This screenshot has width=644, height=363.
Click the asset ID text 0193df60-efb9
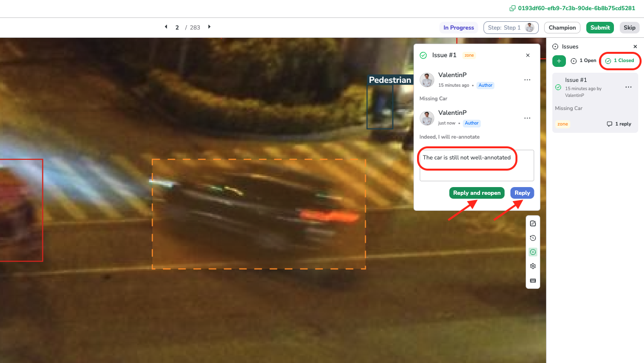coord(576,8)
